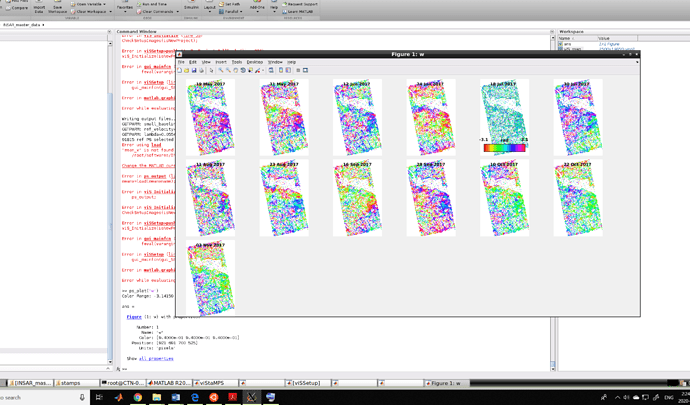Switch to 'viStaMPS' window in bottom taskbar
The image size is (690, 405).
coord(216,383)
